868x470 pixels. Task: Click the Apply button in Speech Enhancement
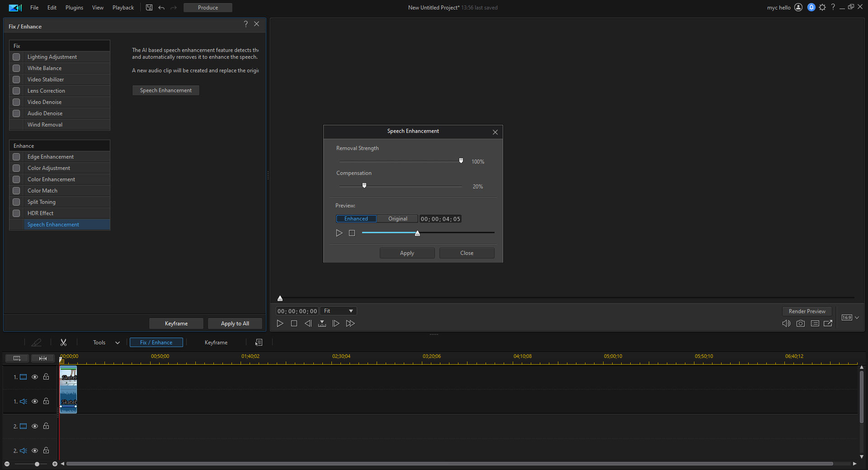click(406, 253)
